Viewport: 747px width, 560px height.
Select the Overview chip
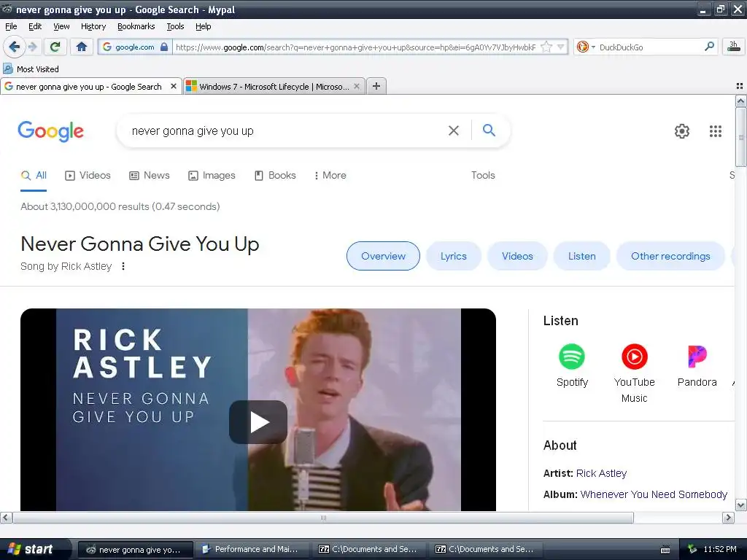[383, 256]
